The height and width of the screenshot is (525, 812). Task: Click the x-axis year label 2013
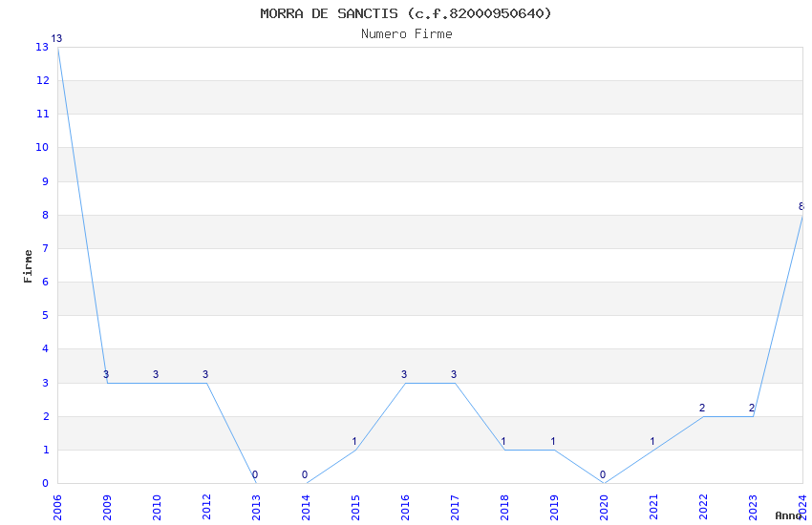click(256, 507)
